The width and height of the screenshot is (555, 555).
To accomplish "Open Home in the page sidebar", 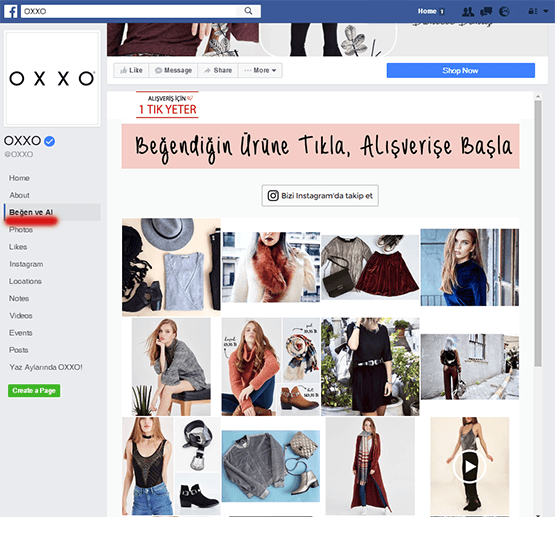I will point(19,178).
